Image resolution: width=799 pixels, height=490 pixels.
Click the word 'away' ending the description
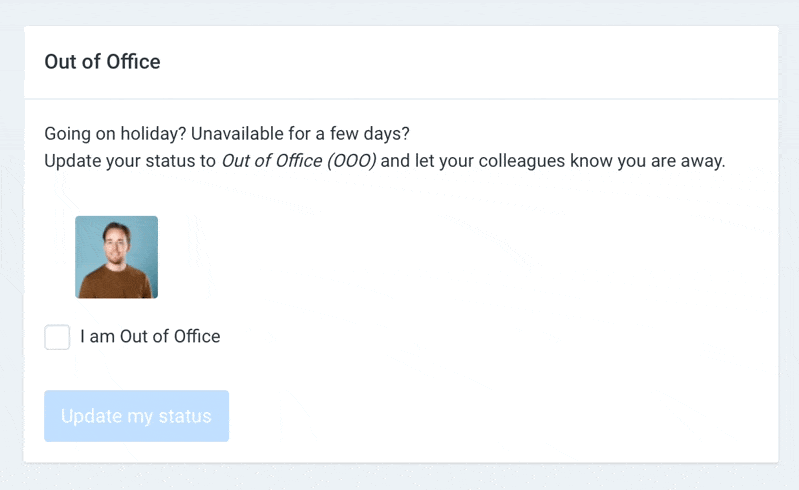click(700, 161)
